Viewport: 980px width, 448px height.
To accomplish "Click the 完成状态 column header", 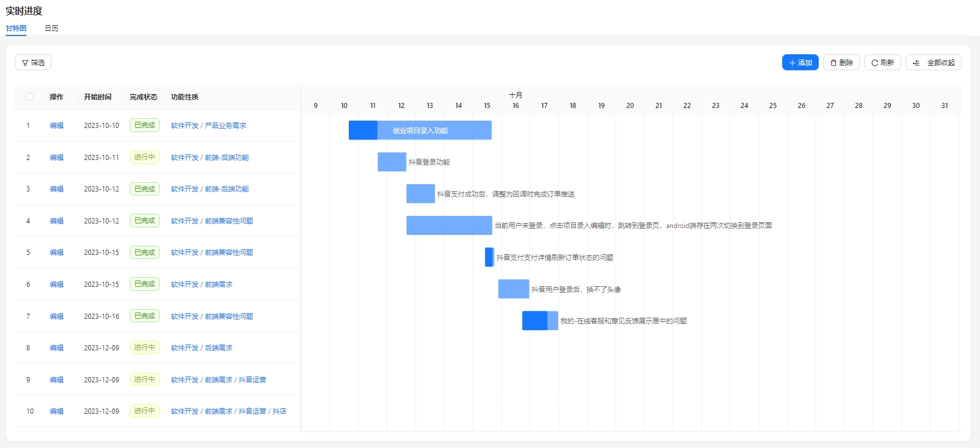I will pos(144,97).
